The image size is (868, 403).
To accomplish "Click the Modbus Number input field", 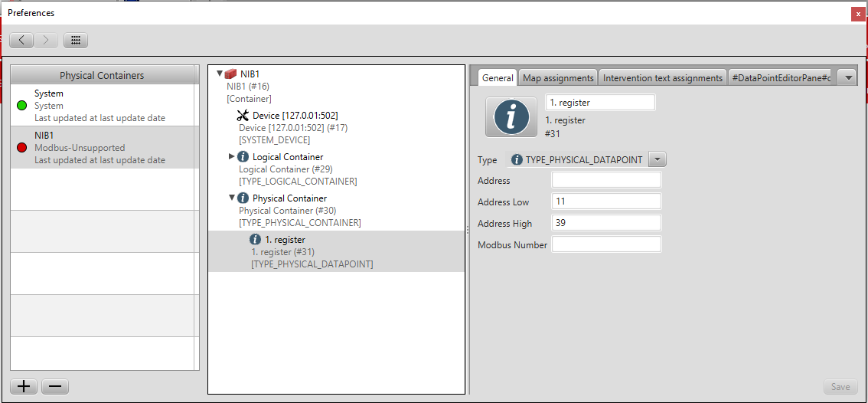I will point(606,244).
